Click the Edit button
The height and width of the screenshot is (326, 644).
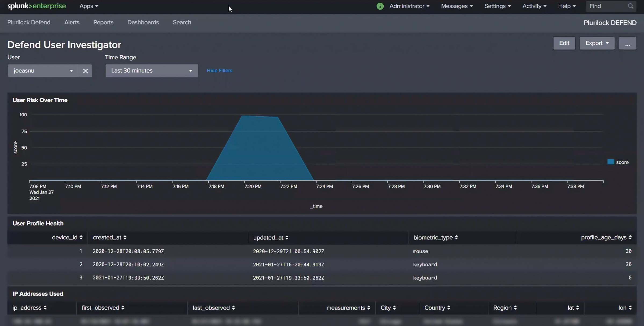[564, 43]
